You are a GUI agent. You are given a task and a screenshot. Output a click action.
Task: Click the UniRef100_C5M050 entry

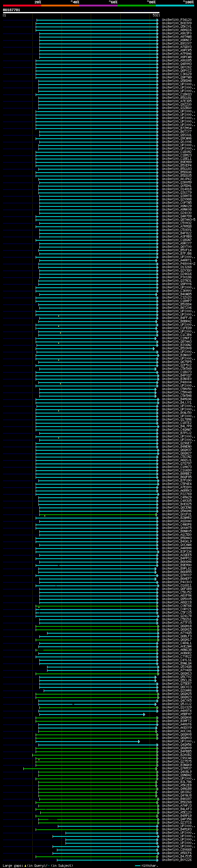[177, 389]
